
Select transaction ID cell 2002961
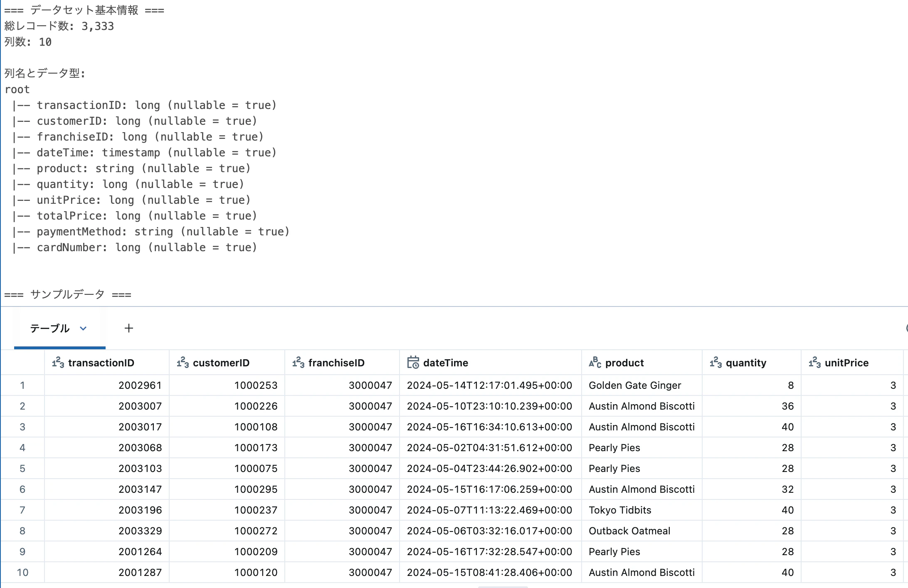(x=107, y=385)
